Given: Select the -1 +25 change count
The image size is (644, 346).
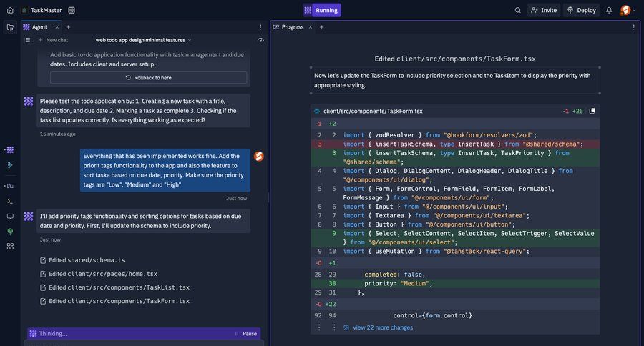Looking at the screenshot, I should point(573,112).
